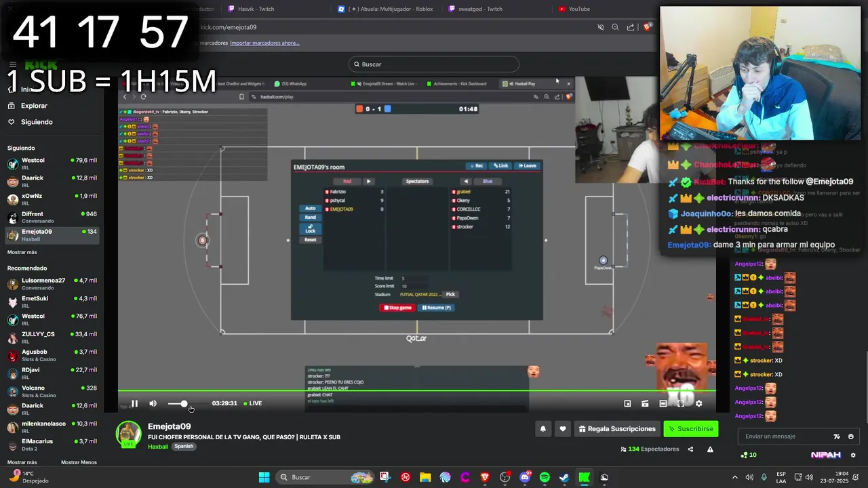
Task: Turn on notifications bell for Emejota09
Action: tap(542, 428)
